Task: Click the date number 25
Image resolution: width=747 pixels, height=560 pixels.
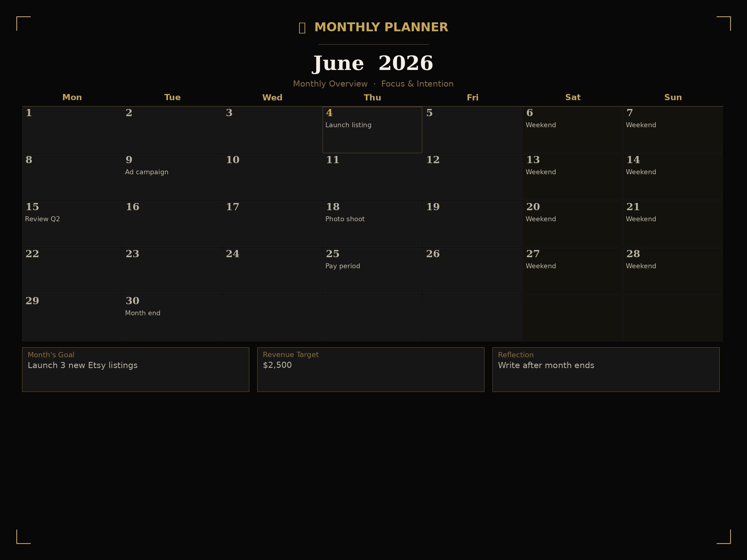Action: 333,254
